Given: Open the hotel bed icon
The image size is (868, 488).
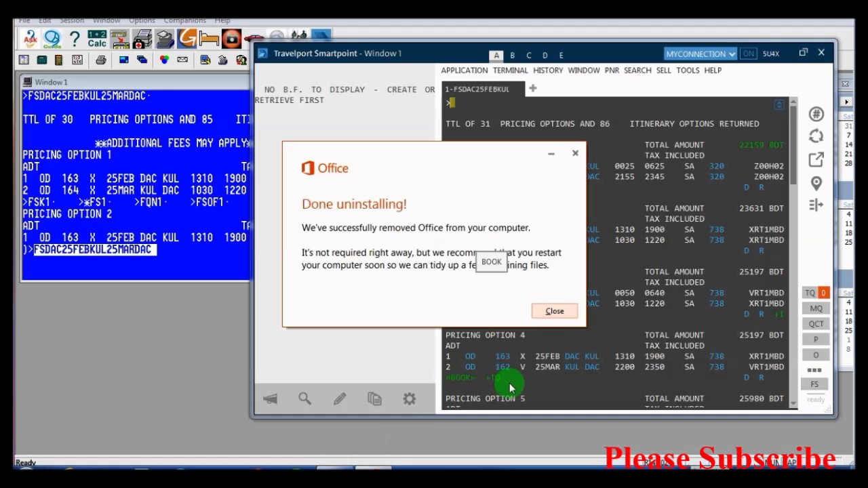Looking at the screenshot, I should point(209,39).
